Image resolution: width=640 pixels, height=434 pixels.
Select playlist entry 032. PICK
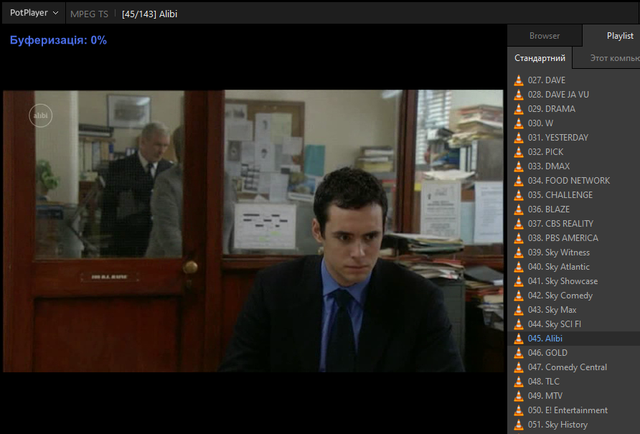click(x=574, y=152)
